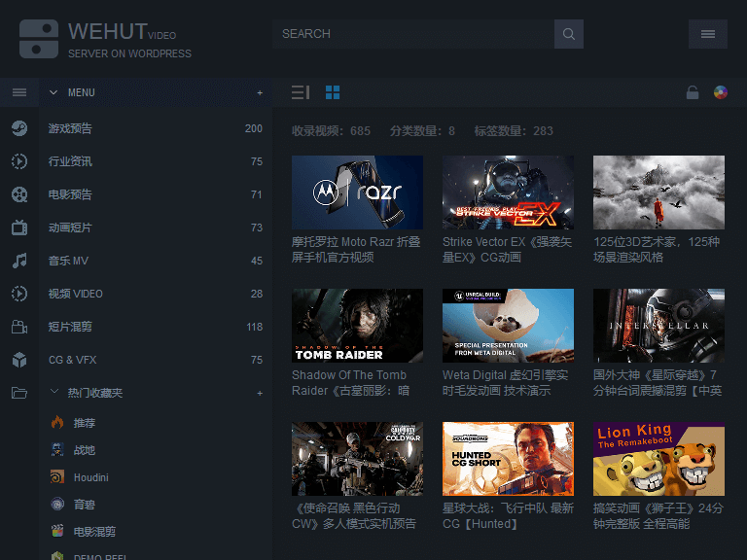Open the monk in clouds thumbnail
The width and height of the screenshot is (747, 560).
pyautogui.click(x=658, y=192)
